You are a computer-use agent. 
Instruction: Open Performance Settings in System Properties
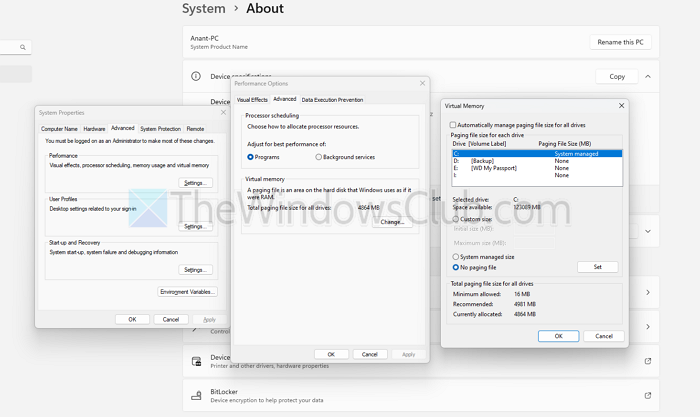click(x=196, y=183)
